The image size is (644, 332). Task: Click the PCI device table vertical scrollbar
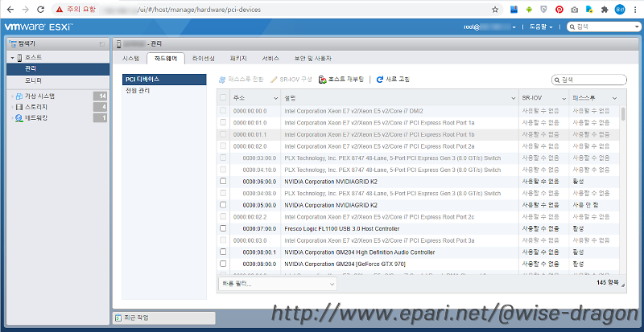coord(623,114)
